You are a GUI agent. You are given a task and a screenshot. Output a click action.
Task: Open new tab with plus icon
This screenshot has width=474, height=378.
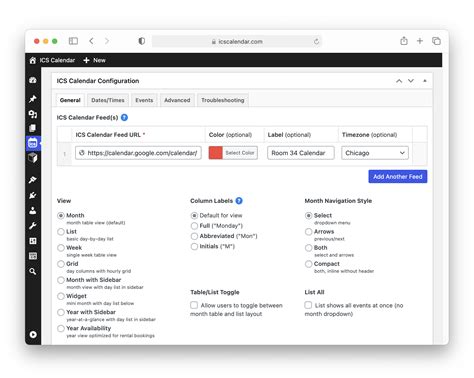tap(420, 41)
